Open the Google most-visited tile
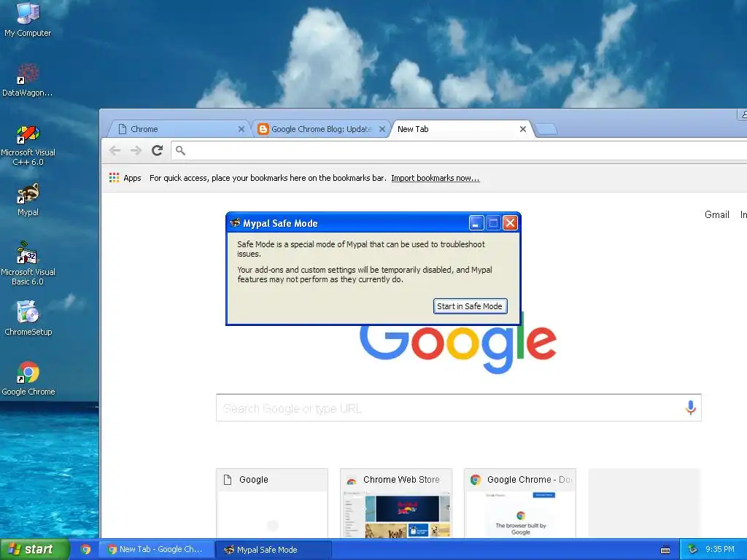This screenshot has width=747, height=560. tap(272, 503)
